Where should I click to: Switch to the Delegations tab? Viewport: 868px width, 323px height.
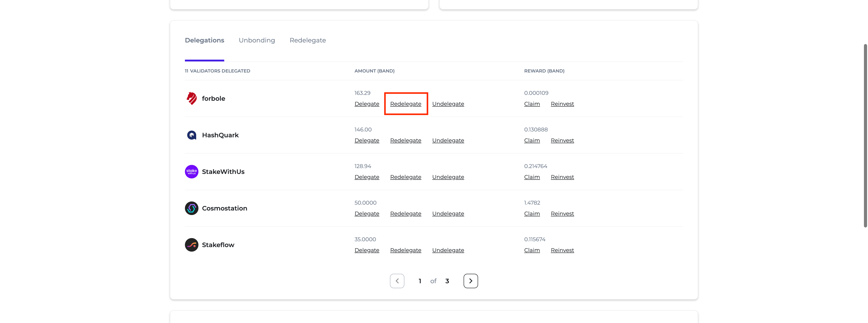205,40
